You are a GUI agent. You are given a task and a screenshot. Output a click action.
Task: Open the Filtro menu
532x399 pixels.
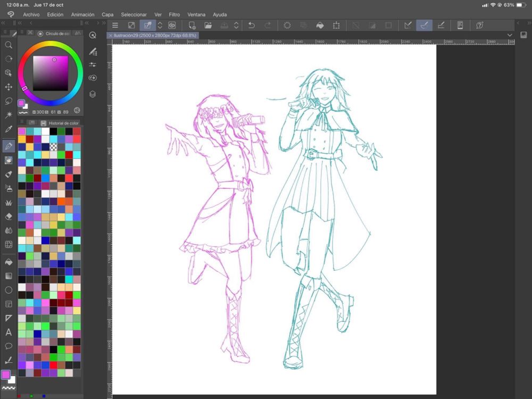pyautogui.click(x=174, y=14)
